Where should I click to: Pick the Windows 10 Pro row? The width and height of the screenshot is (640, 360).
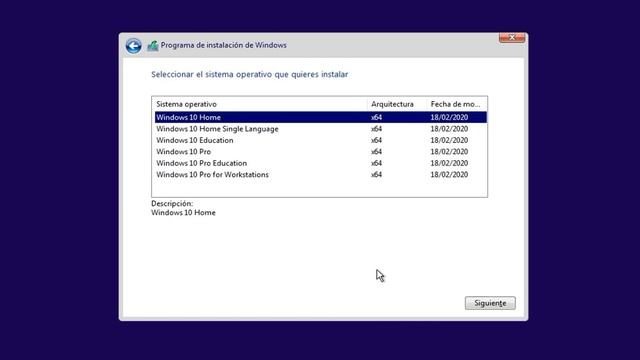(x=321, y=151)
